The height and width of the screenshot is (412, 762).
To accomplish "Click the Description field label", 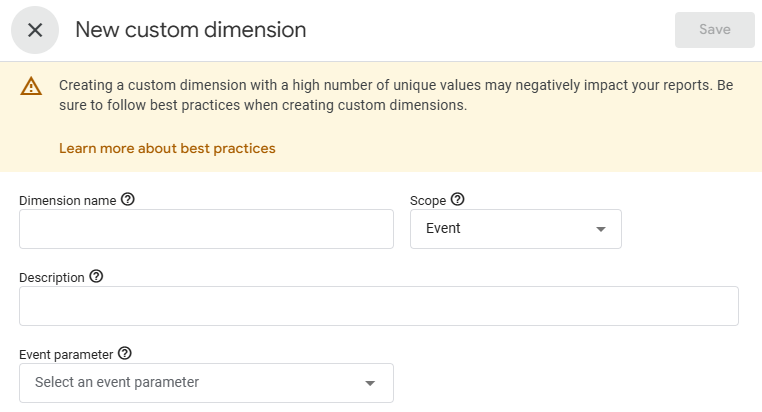I will [x=52, y=277].
